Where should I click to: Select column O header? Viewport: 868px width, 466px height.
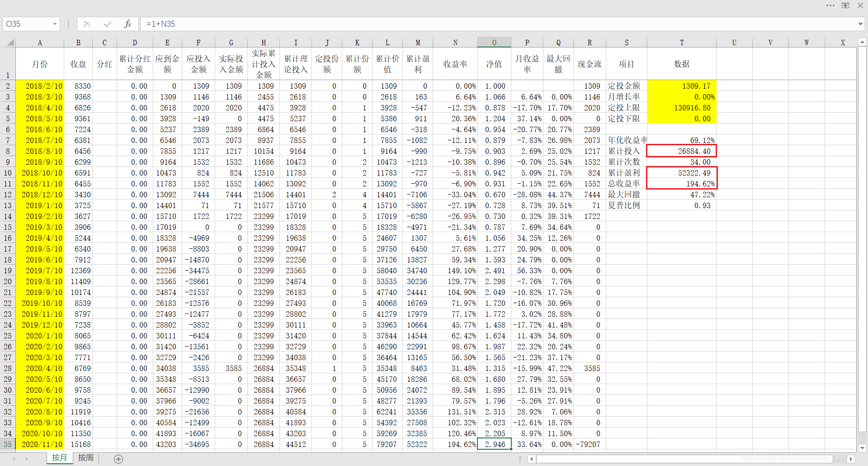(x=494, y=43)
